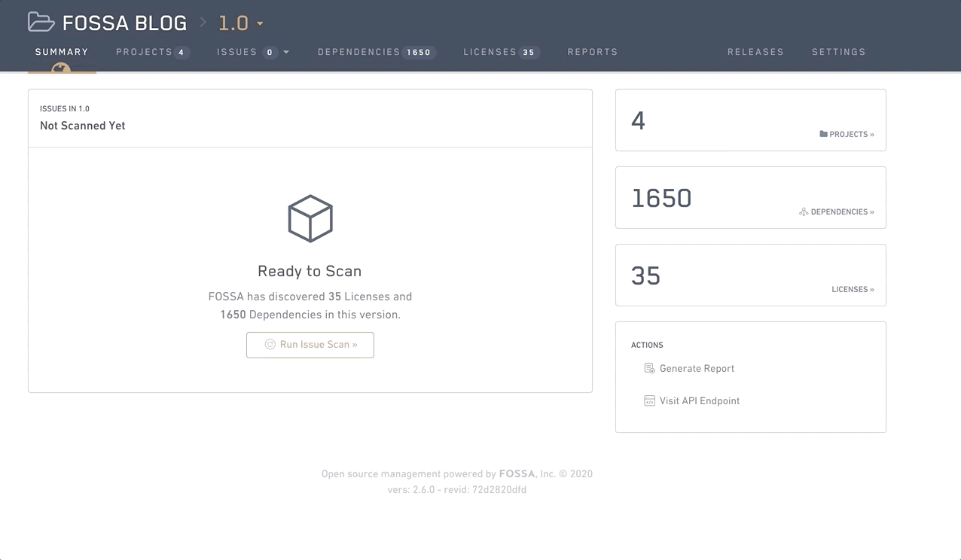This screenshot has width=961, height=560.
Task: Expand the Issues tab dropdown arrow
Action: [286, 52]
